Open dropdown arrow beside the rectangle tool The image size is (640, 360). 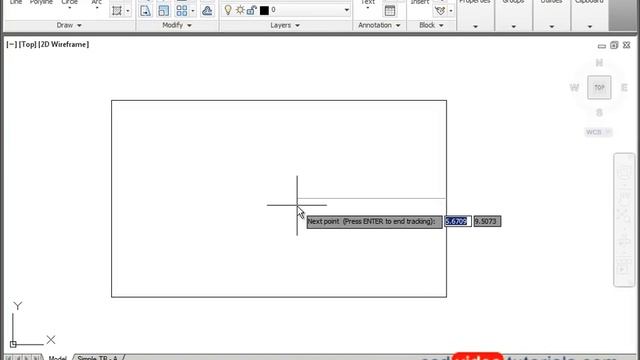(x=128, y=11)
